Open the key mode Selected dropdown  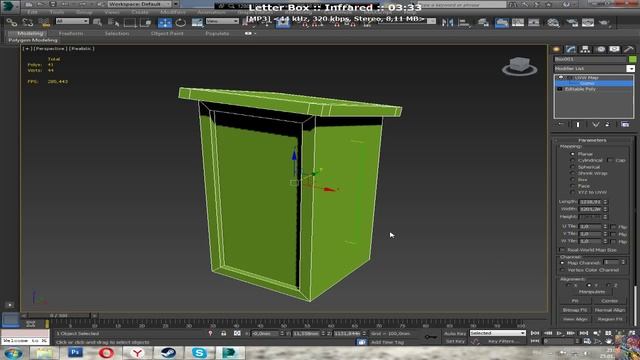(x=497, y=333)
